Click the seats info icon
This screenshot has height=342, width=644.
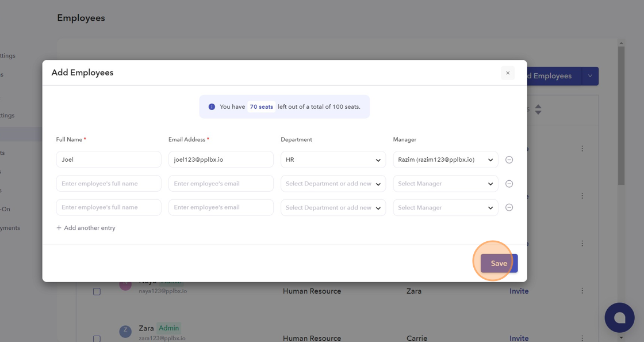coord(212,107)
